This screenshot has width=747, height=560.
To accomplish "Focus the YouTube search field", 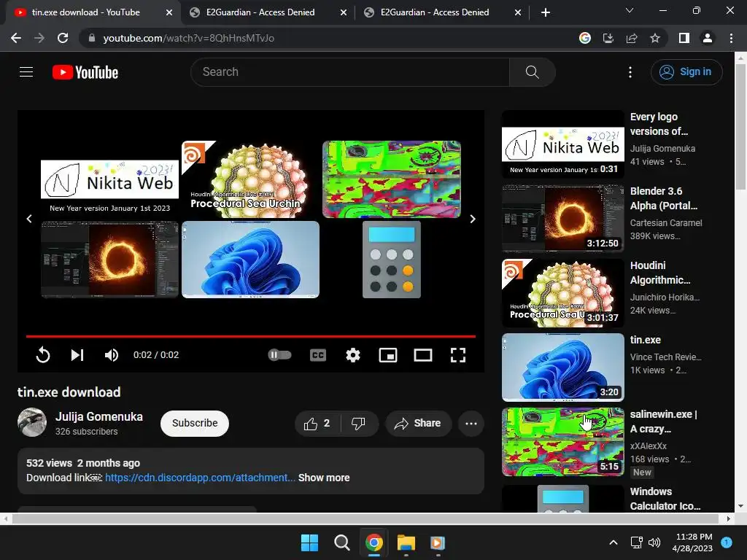I will [x=350, y=72].
